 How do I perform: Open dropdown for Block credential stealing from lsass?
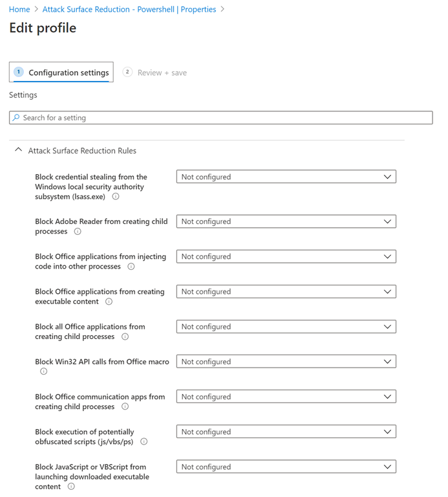click(x=286, y=177)
